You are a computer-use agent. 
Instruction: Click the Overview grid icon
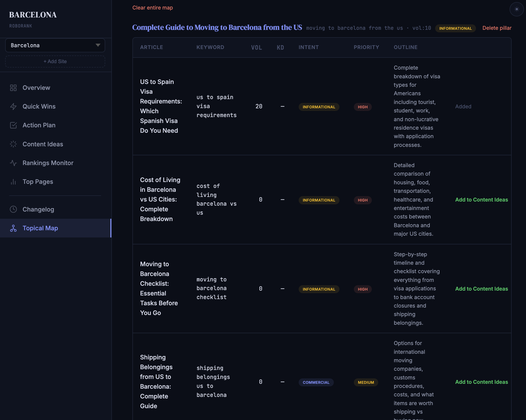pyautogui.click(x=13, y=88)
